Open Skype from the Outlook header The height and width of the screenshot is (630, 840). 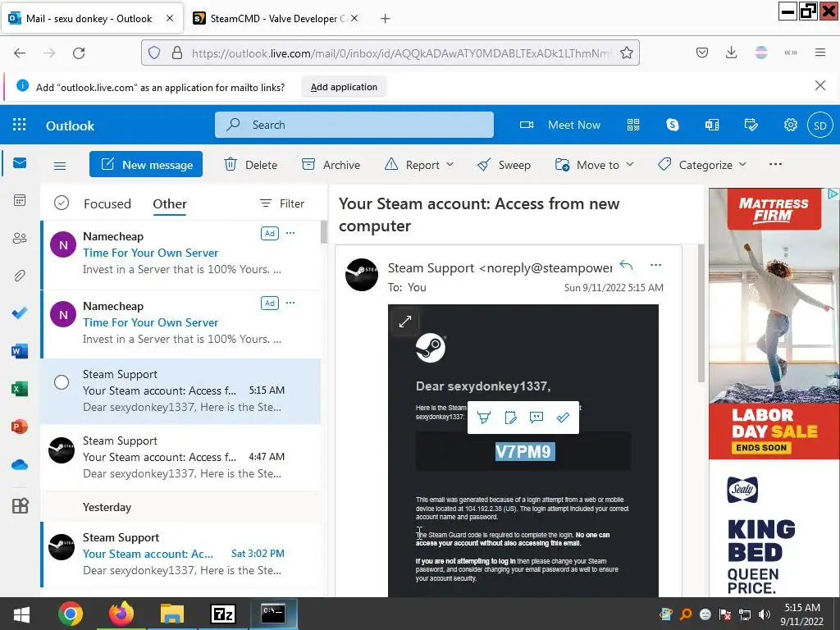[673, 125]
